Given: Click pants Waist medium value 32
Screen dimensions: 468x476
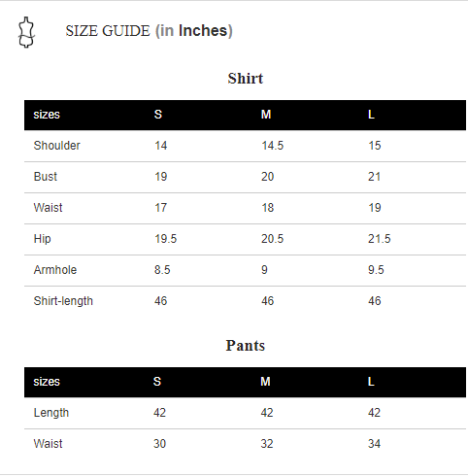Looking at the screenshot, I should (267, 444).
